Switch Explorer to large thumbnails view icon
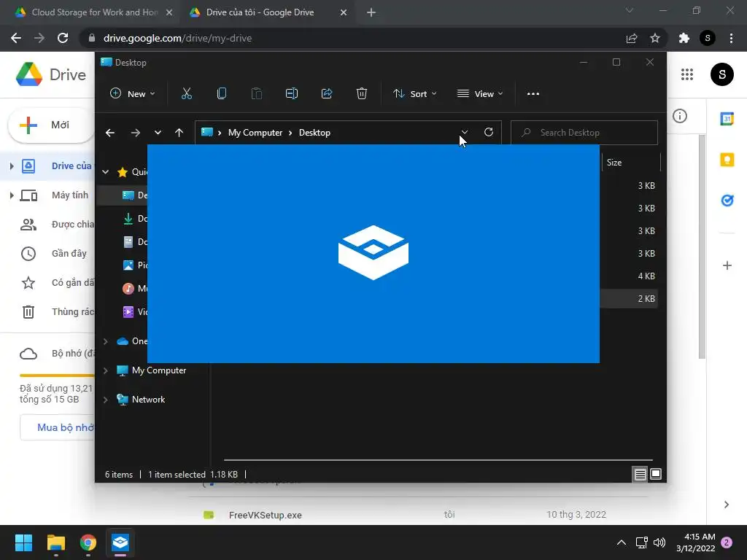 (x=656, y=474)
